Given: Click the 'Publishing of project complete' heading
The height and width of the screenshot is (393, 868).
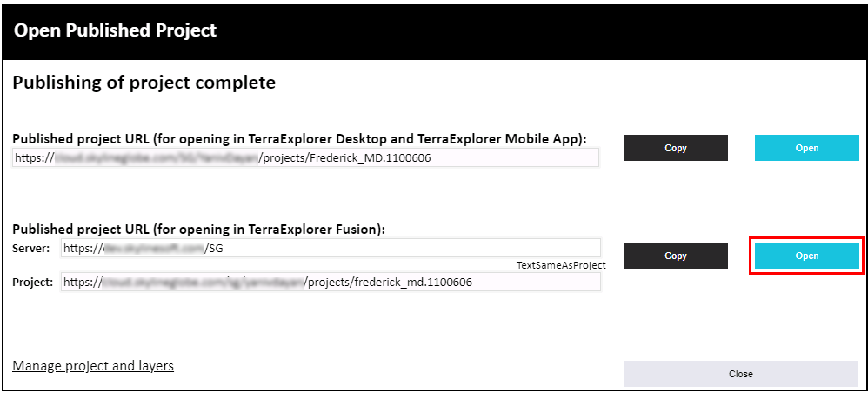Looking at the screenshot, I should tap(144, 83).
